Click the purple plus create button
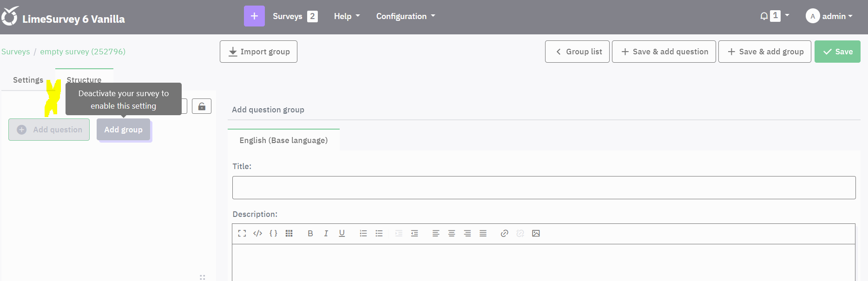The width and height of the screenshot is (868, 281). pos(254,16)
